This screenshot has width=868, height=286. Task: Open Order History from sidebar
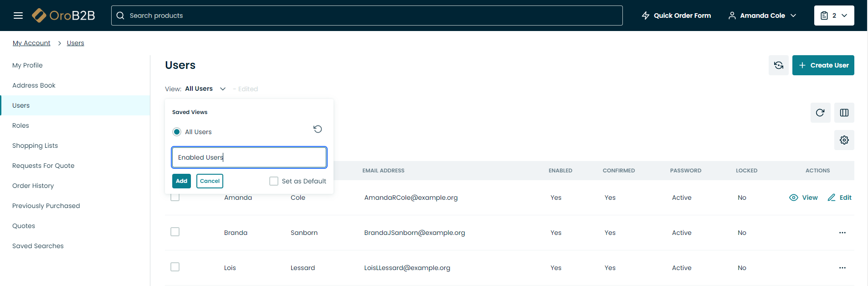[33, 186]
